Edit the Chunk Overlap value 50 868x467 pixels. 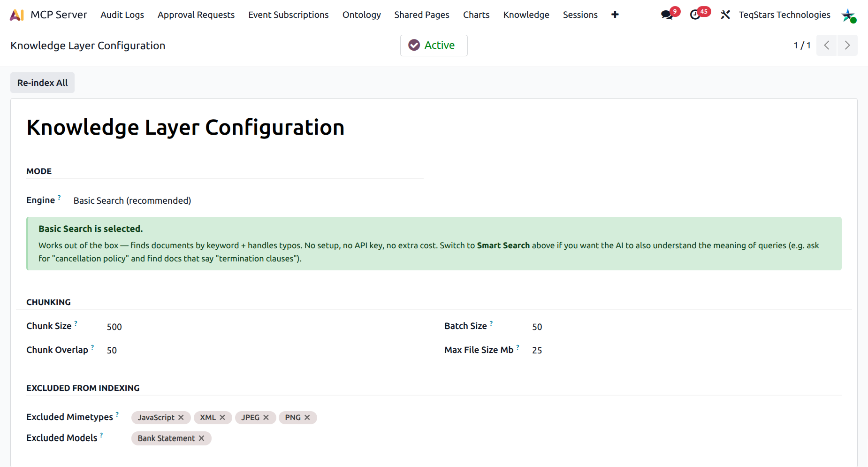112,350
